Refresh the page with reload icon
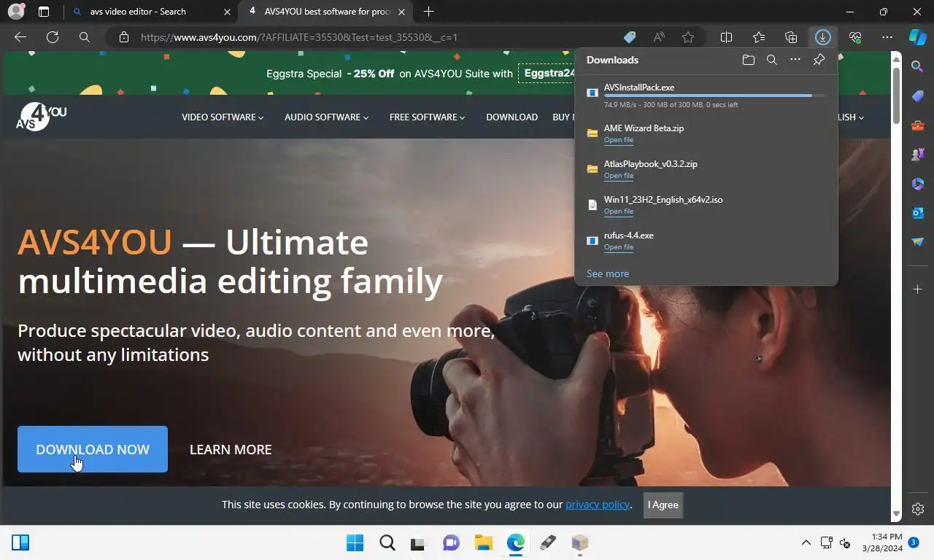This screenshot has width=934, height=560. pos(53,37)
